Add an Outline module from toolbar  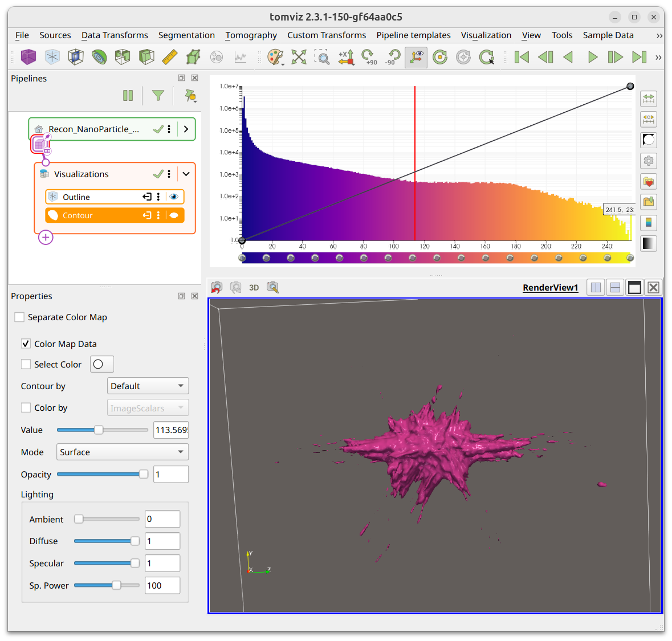pyautogui.click(x=52, y=56)
